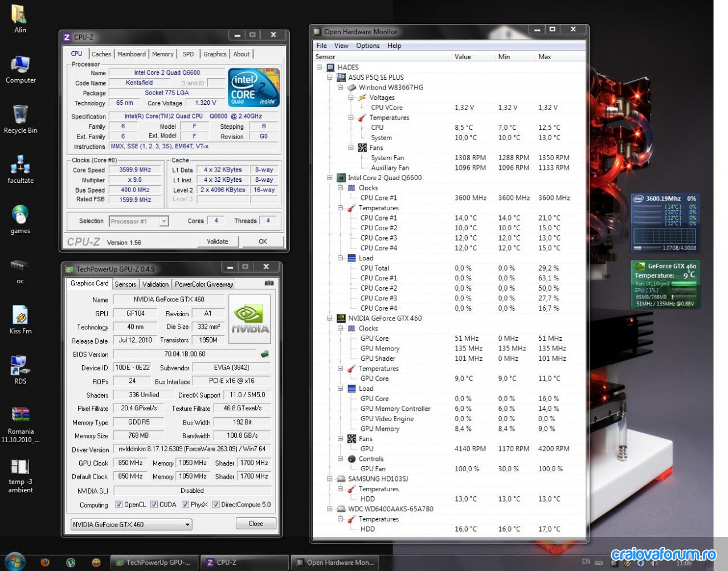The width and height of the screenshot is (728, 571).
Task: Collapse the Winbond Fans group
Action: 351,148
